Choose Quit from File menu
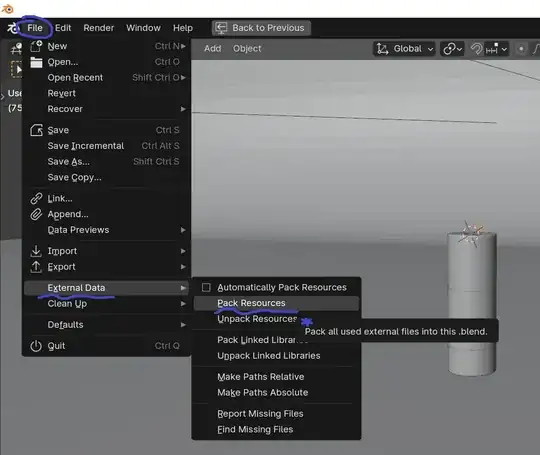 [x=107, y=346]
